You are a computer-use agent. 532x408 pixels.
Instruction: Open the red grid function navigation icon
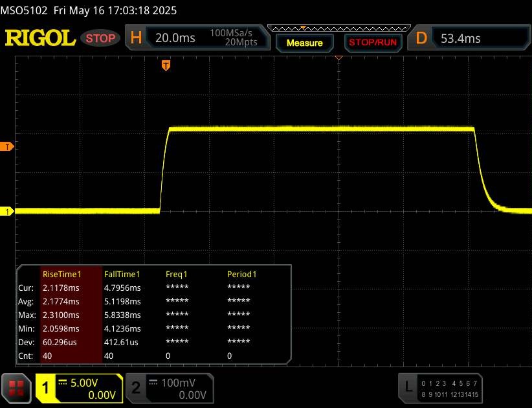[16, 389]
